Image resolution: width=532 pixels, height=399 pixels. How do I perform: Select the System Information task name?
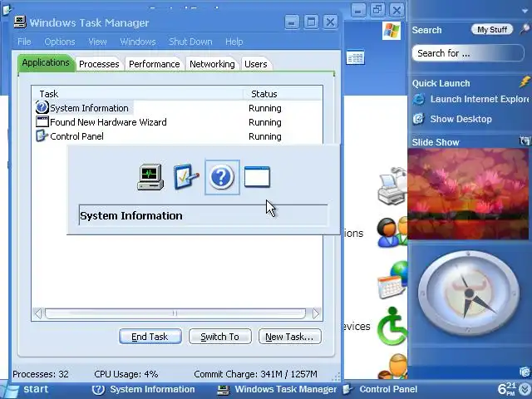(x=89, y=108)
